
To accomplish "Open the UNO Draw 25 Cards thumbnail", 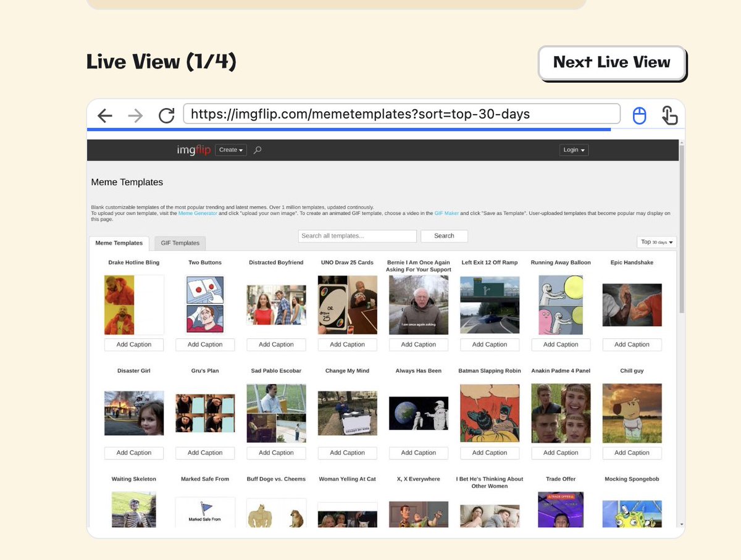I will coord(347,305).
